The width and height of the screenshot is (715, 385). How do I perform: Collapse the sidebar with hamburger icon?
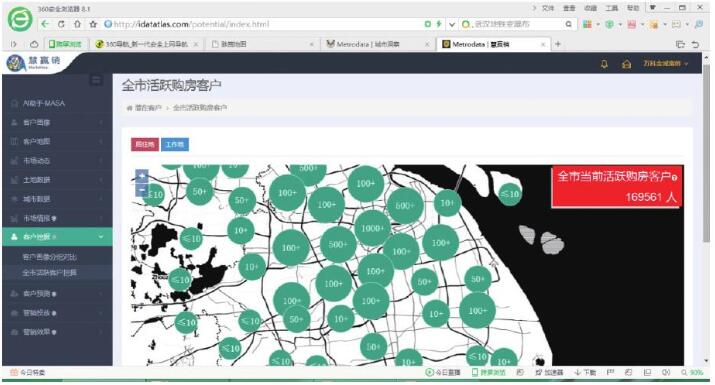[96, 81]
